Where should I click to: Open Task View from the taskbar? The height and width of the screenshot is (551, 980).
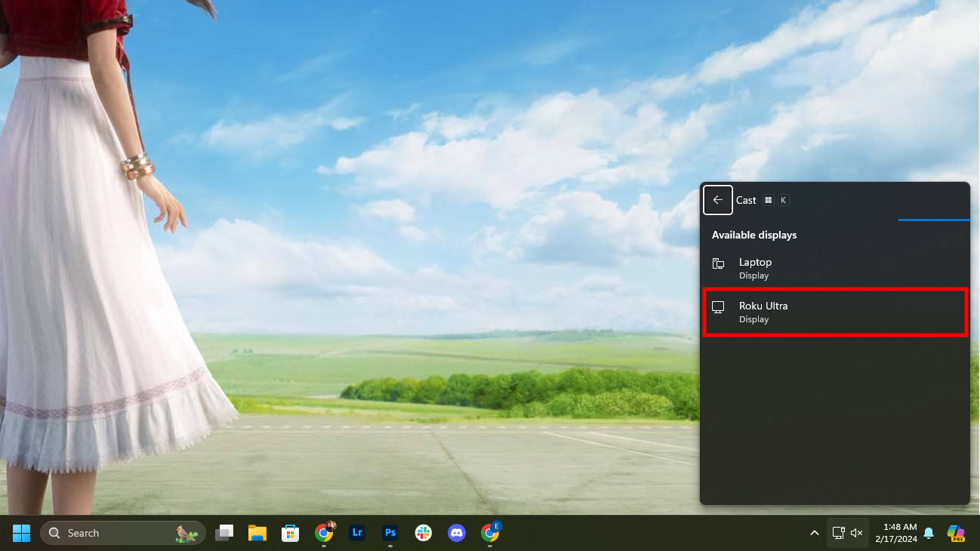(x=224, y=533)
